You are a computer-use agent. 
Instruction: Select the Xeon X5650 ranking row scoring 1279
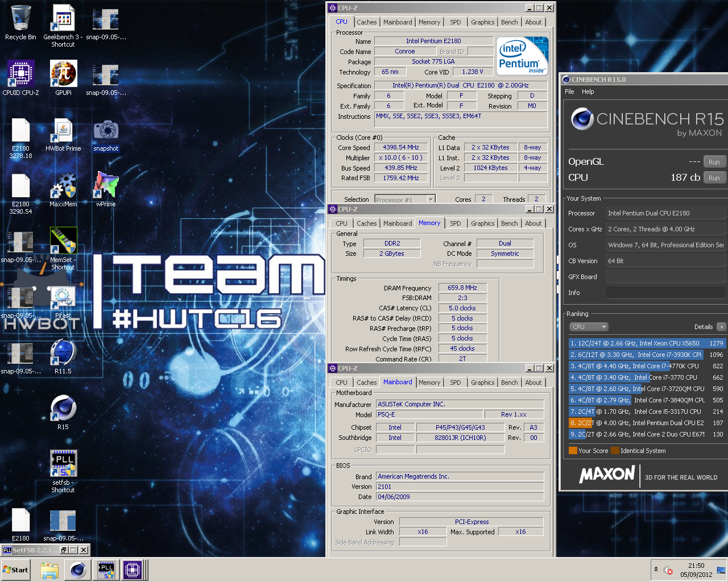click(647, 343)
